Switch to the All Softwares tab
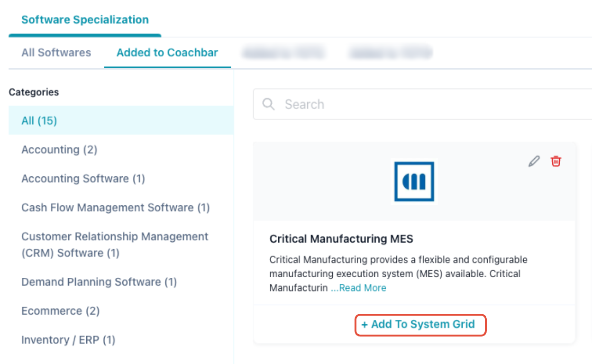Screen dimensions: 592x364 pos(56,53)
